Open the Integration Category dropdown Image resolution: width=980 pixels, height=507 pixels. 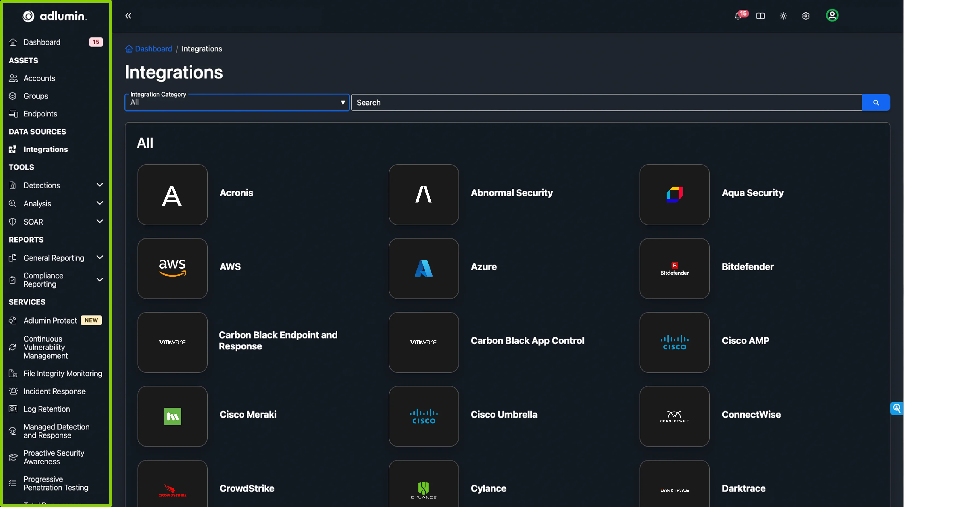(x=237, y=102)
